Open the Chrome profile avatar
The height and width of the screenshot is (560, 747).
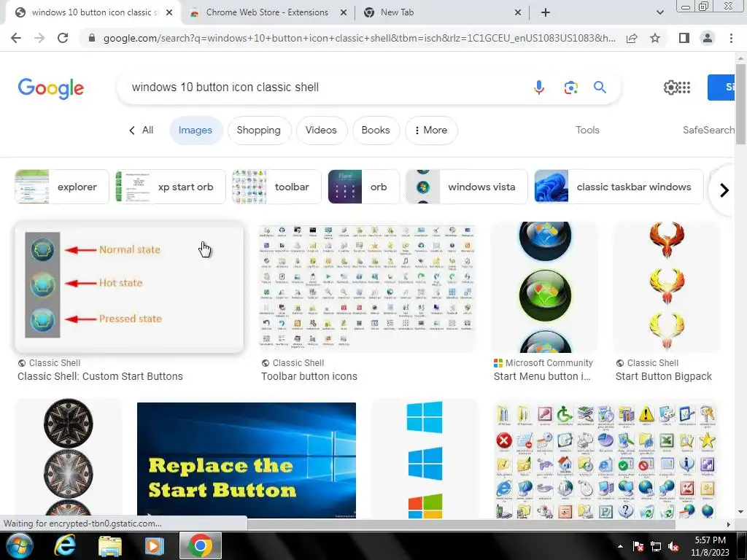[708, 38]
